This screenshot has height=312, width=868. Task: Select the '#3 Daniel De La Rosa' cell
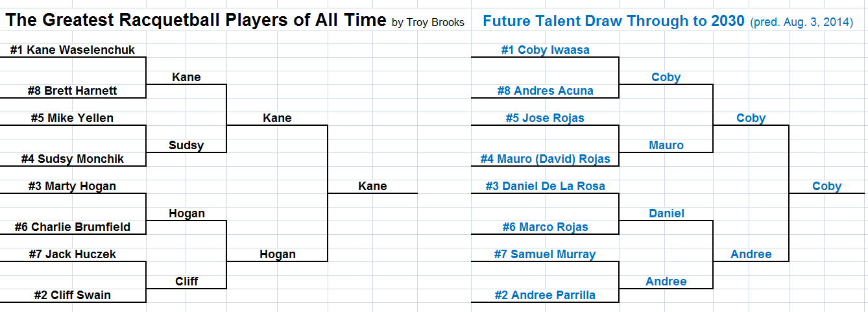545,186
